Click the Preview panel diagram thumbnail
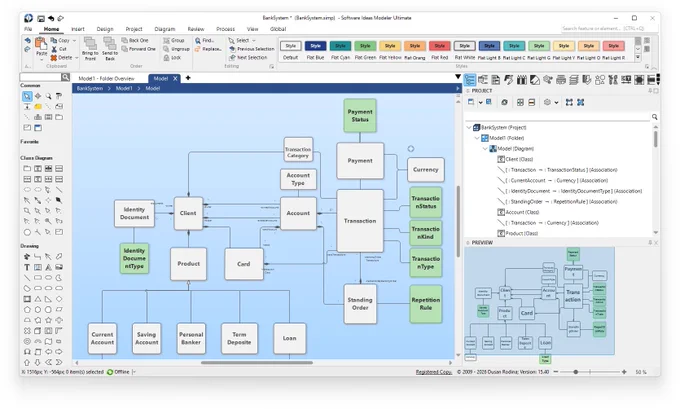The width and height of the screenshot is (680, 409). click(539, 301)
